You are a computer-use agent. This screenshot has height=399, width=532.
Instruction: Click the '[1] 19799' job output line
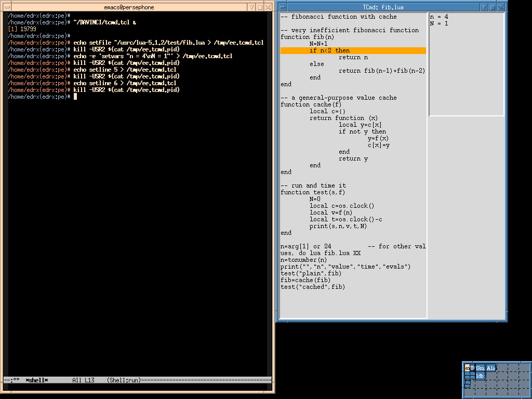[x=22, y=29]
